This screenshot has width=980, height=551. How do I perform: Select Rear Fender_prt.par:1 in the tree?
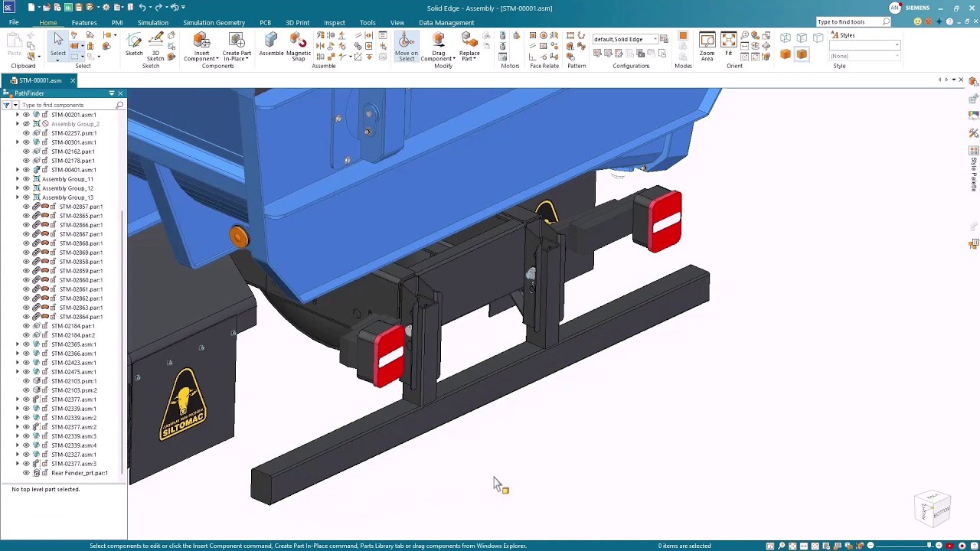(80, 473)
